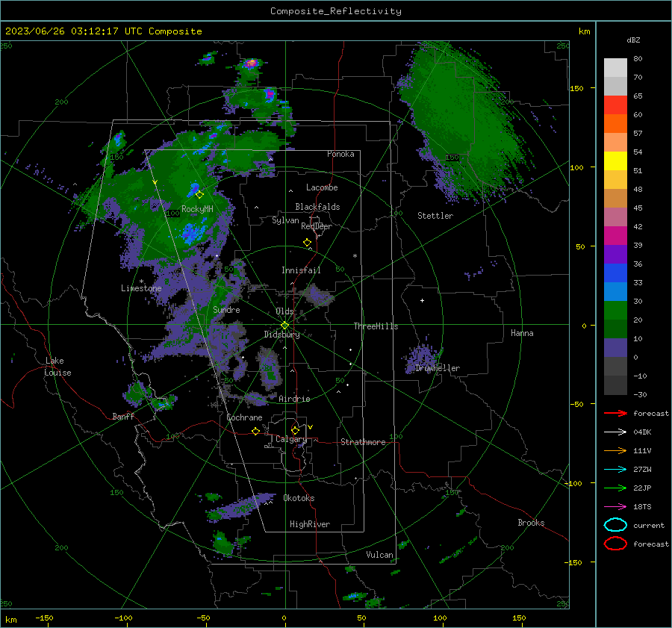Click the Calgary city label
The width and height of the screenshot is (672, 628).
click(x=291, y=439)
